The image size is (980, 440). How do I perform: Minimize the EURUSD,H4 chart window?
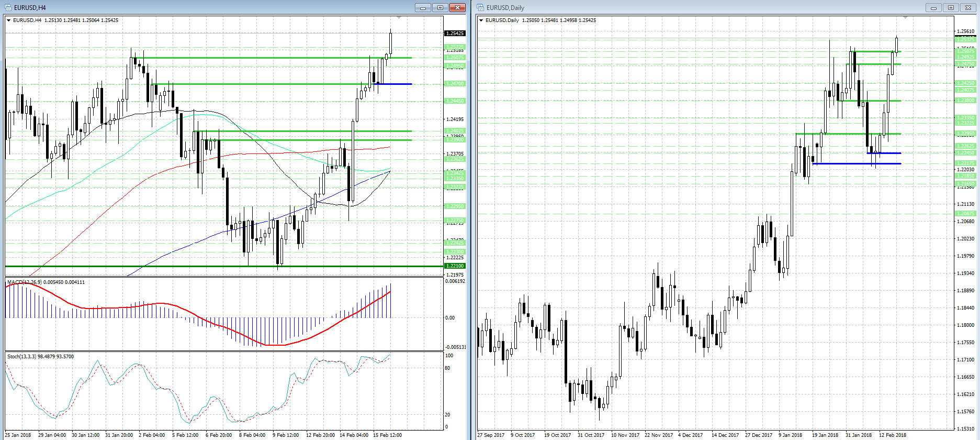pyautogui.click(x=423, y=7)
